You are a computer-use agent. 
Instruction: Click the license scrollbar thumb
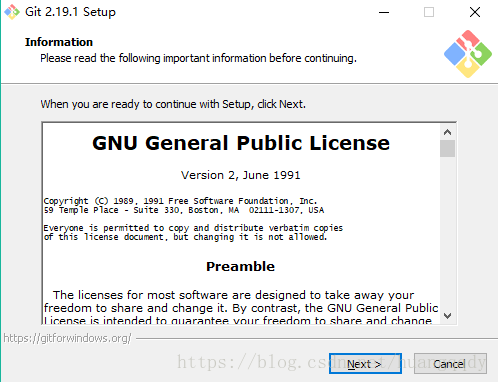[447, 149]
